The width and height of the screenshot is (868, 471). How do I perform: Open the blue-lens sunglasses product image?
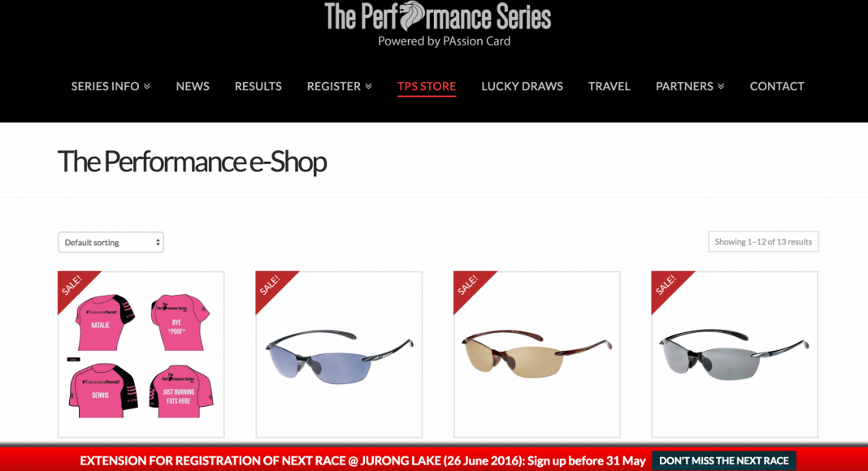tap(339, 354)
